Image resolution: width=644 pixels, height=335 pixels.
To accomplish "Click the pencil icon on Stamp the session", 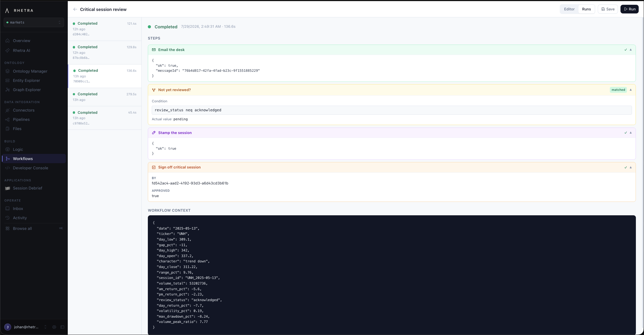I will pos(154,133).
